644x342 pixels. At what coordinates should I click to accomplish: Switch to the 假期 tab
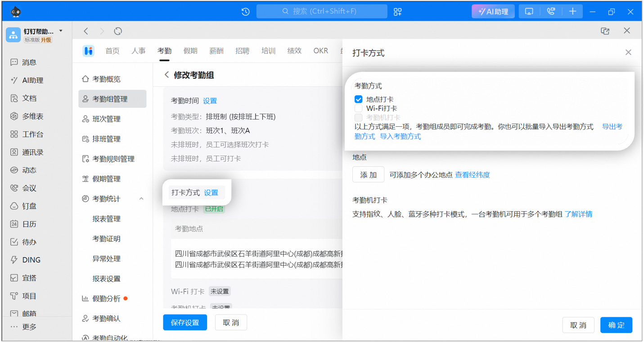point(190,51)
